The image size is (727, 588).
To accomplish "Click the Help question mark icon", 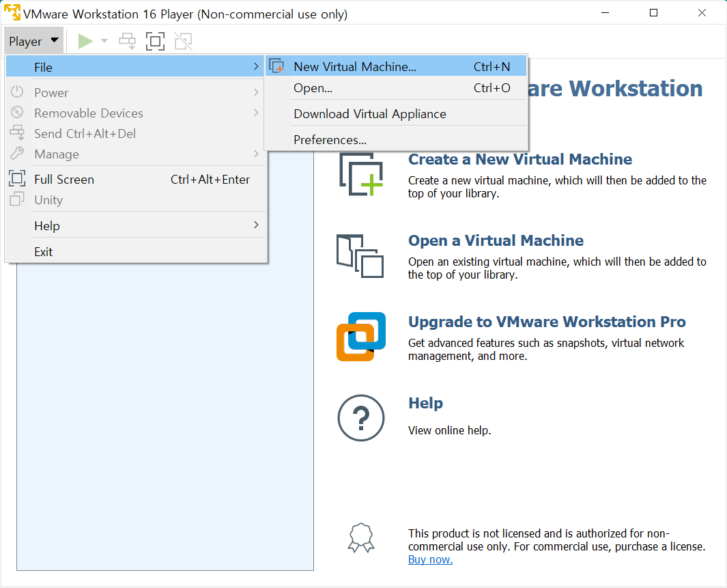I will tap(360, 418).
